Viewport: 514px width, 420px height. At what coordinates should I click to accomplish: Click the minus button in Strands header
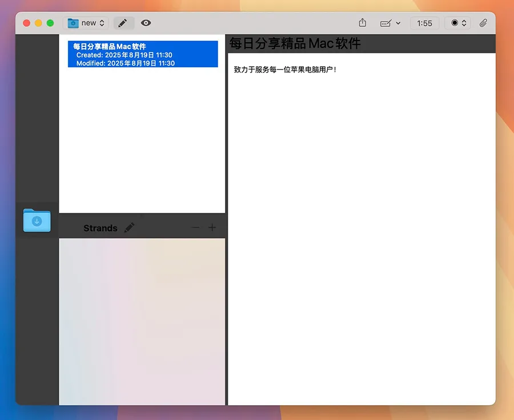(x=196, y=228)
